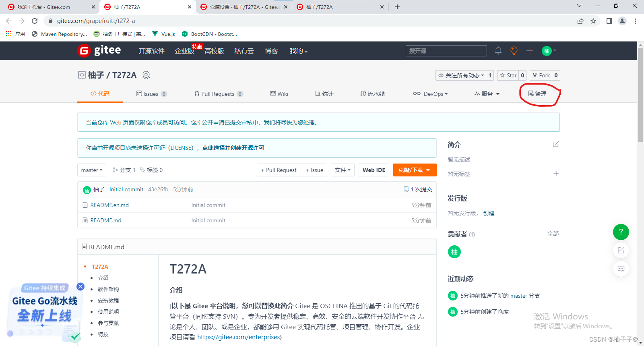Image resolution: width=644 pixels, height=346 pixels.
Task: Expand the 关注所有动态 watch dropdown
Action: pyautogui.click(x=461, y=75)
